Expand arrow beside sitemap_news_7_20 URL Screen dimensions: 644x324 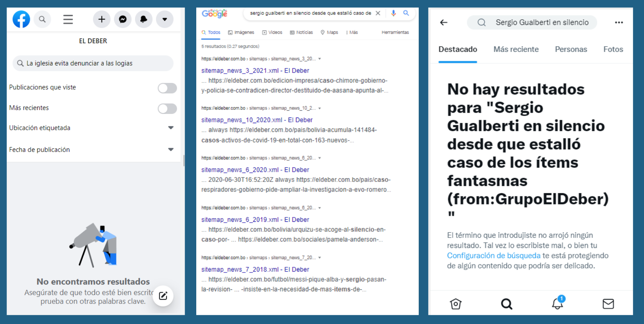(x=320, y=258)
